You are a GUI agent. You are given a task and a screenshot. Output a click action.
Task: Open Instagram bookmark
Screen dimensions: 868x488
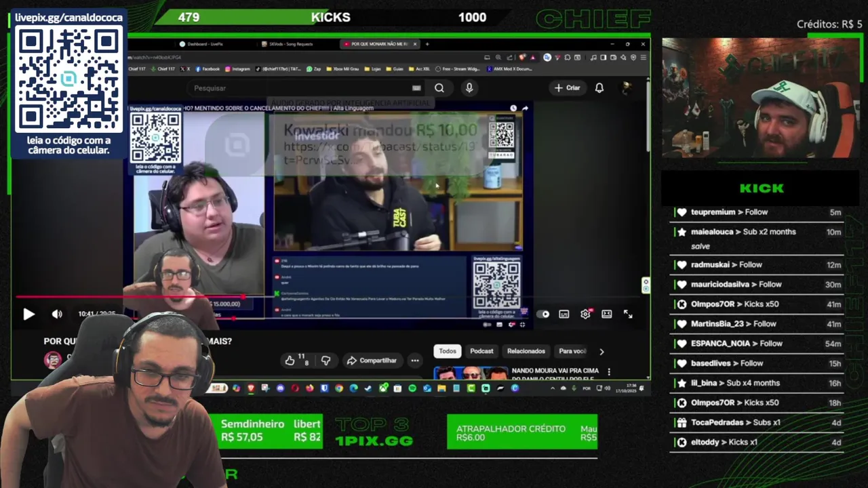coord(237,68)
